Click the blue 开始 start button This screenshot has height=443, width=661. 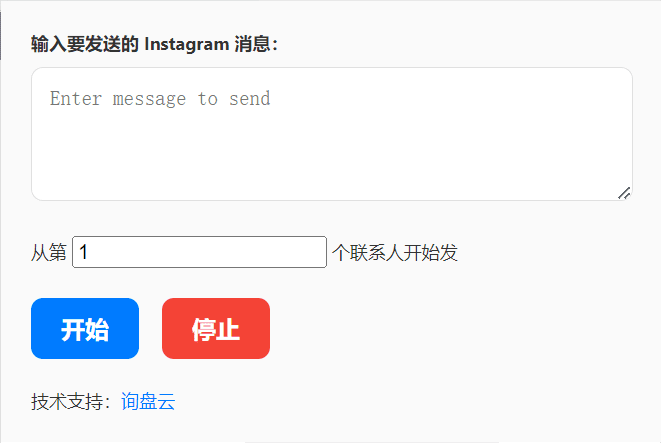85,328
